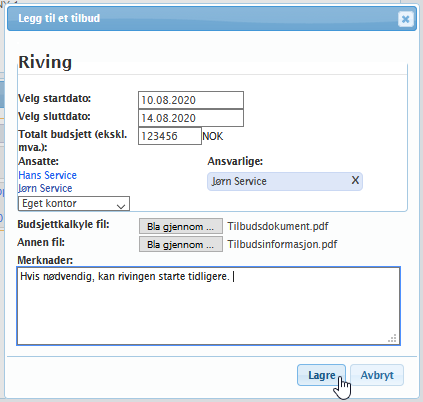Click the Ansvarlige label
This screenshot has height=402, width=423.
(x=235, y=161)
